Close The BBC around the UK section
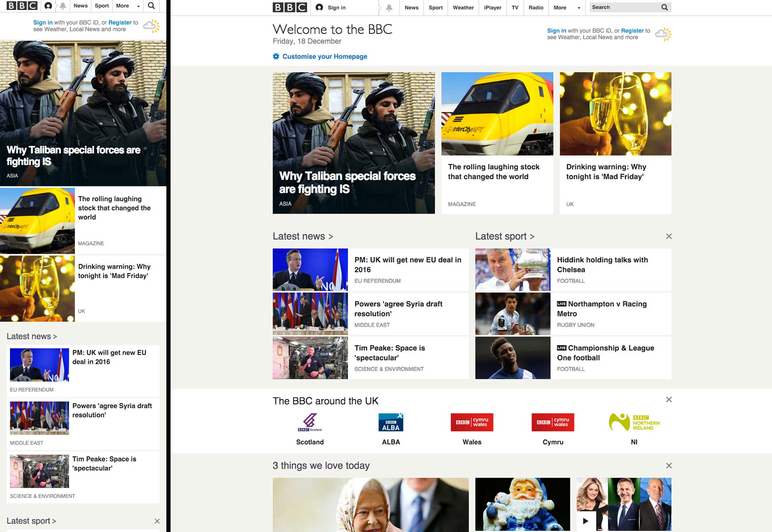The image size is (772, 532). [669, 399]
